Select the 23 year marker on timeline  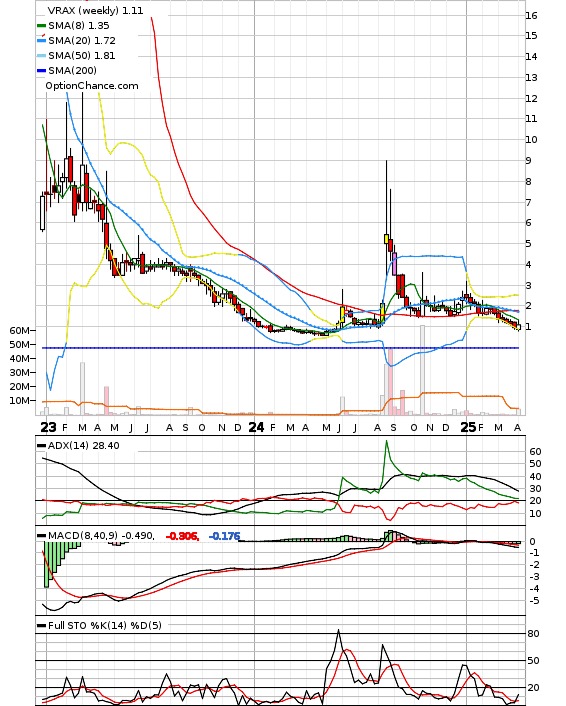(48, 427)
